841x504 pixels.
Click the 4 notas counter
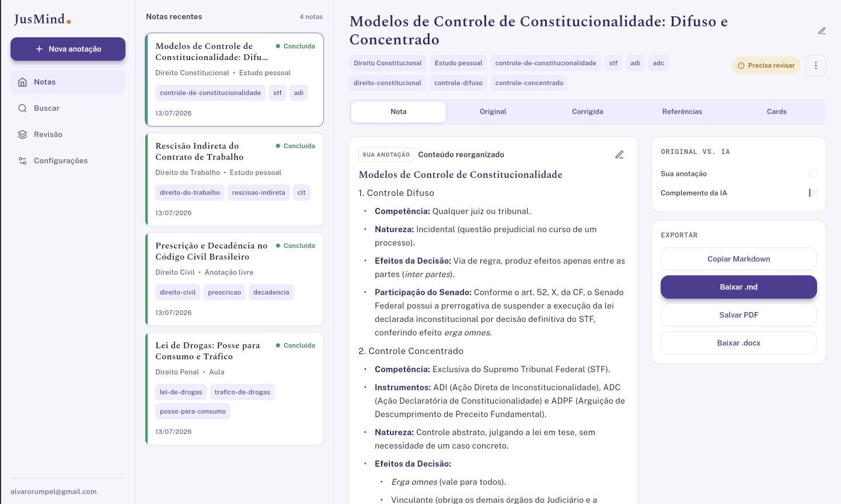pyautogui.click(x=311, y=17)
